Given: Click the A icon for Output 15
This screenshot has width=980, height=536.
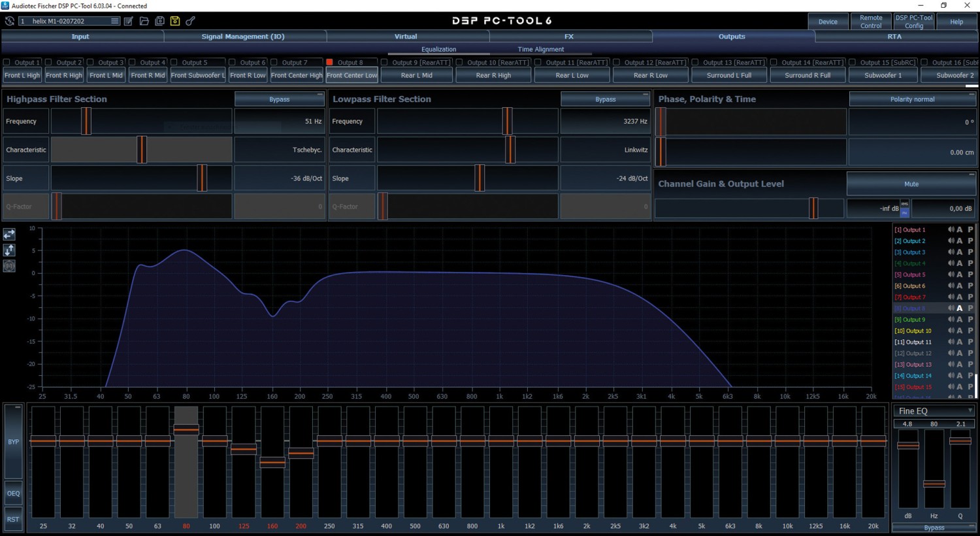Looking at the screenshot, I should (960, 386).
